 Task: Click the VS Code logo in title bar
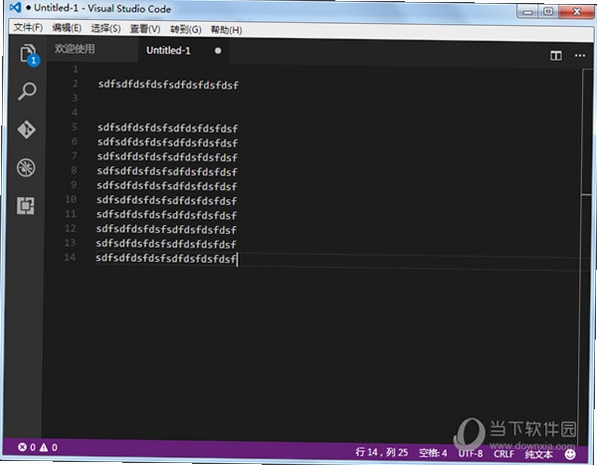click(x=15, y=7)
